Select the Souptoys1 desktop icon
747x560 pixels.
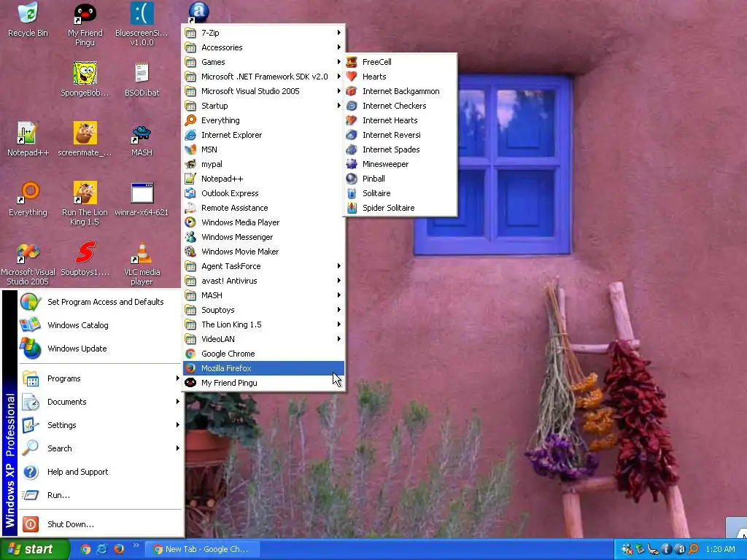point(85,259)
